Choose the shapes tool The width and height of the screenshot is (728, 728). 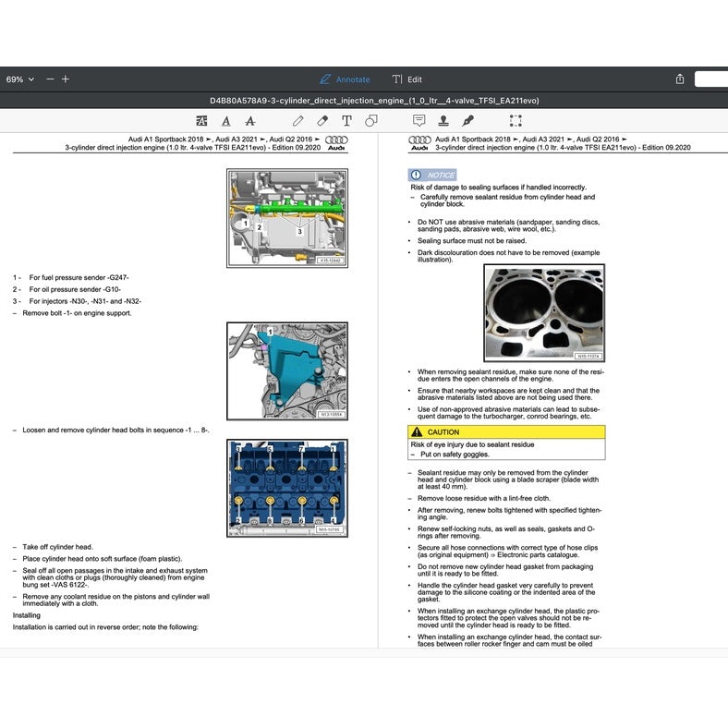[x=370, y=120]
